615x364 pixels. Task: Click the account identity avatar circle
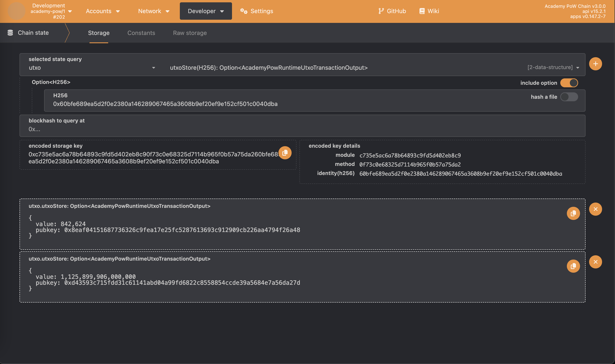[x=16, y=11]
